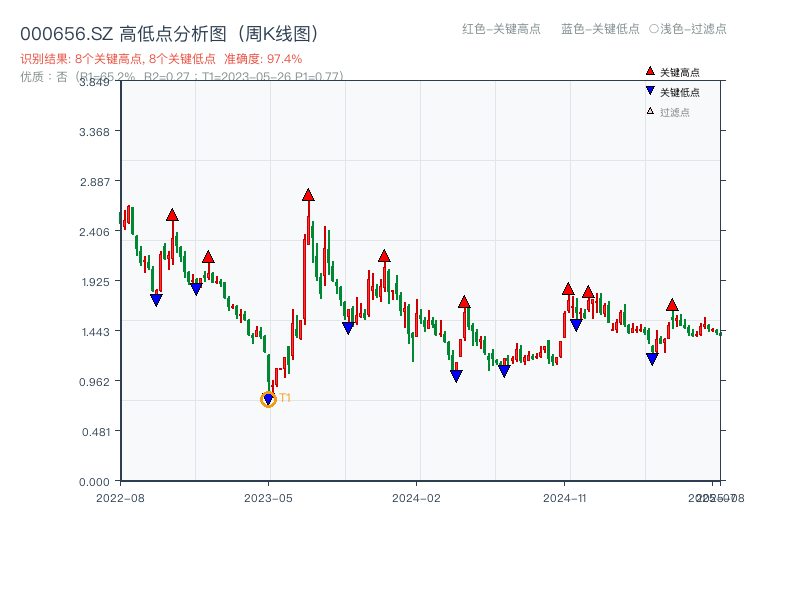Toggle the 关键低点 legend label in the chart
The width and height of the screenshot is (800, 600).
(x=680, y=92)
